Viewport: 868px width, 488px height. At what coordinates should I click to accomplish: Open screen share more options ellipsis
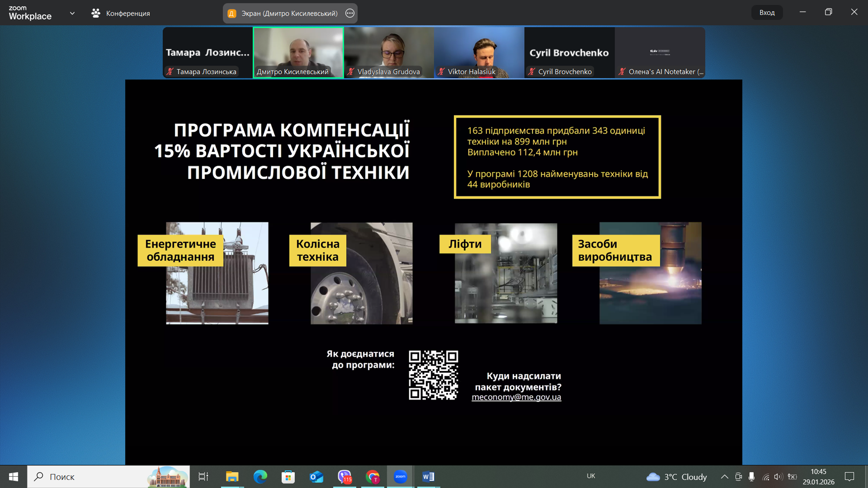tap(350, 13)
